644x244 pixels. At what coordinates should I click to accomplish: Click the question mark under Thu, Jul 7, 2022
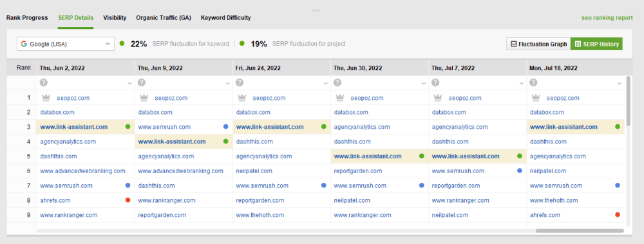(x=435, y=82)
